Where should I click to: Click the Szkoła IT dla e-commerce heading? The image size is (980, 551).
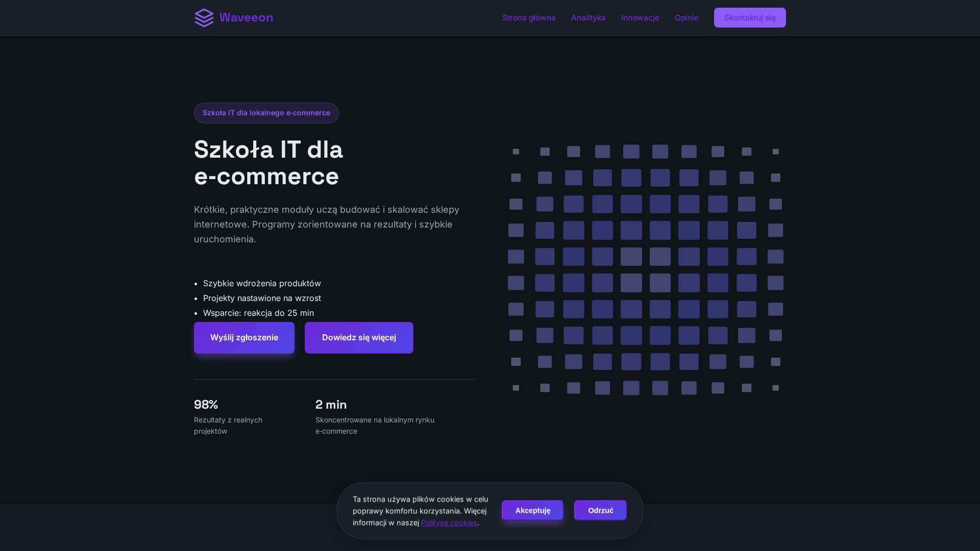(x=268, y=163)
